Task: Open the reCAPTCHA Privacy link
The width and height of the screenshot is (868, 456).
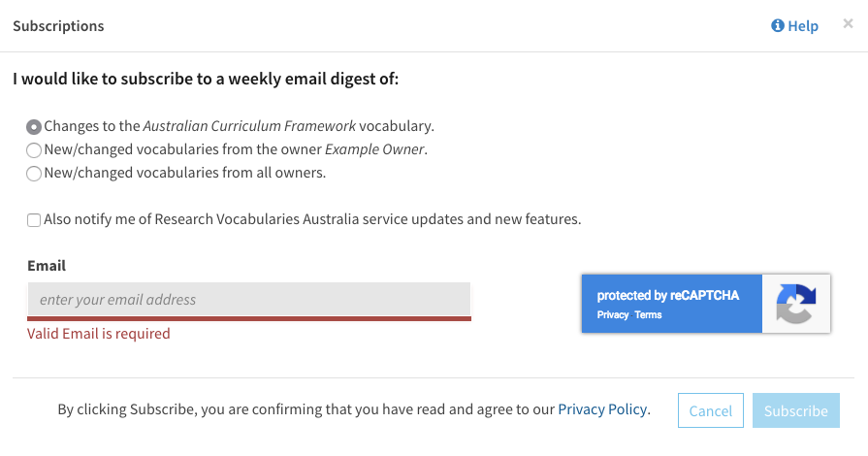Action: [613, 315]
